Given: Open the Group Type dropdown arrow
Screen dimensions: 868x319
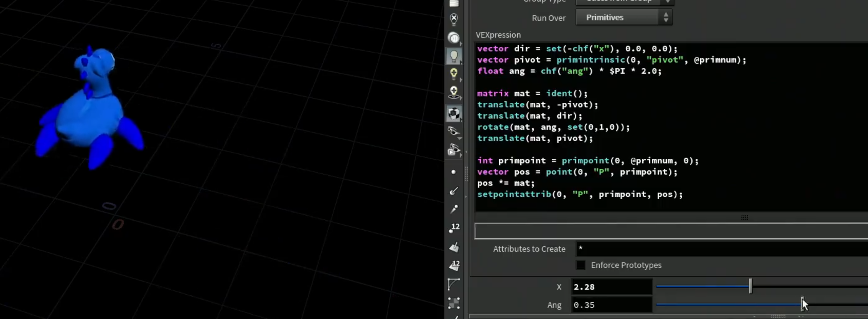Looking at the screenshot, I should [x=667, y=2].
